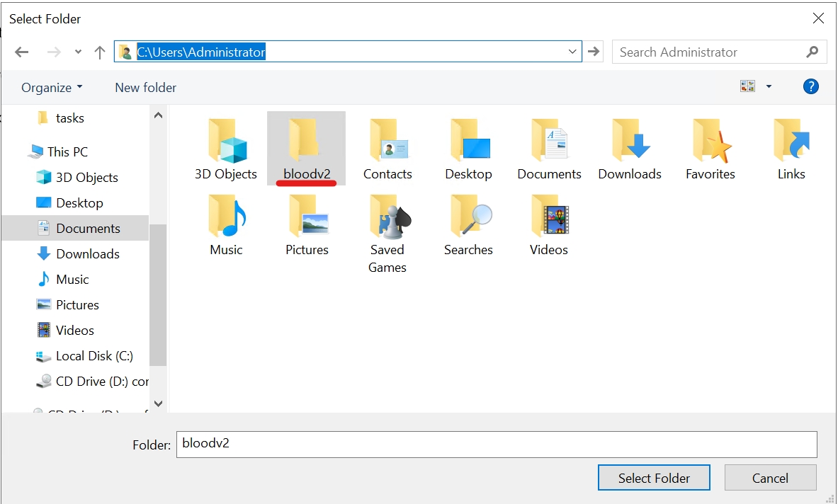Open the Organize dropdown menu
The height and width of the screenshot is (504, 838).
tap(52, 87)
